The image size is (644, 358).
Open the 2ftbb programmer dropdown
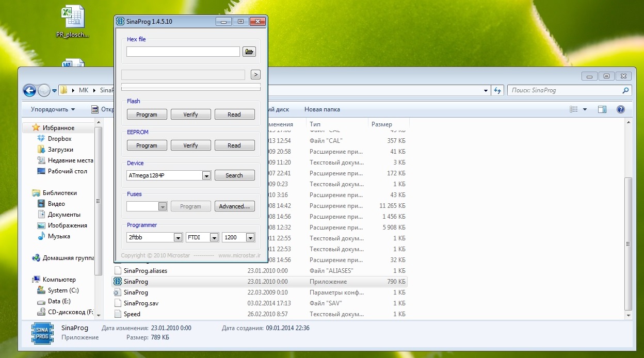178,238
